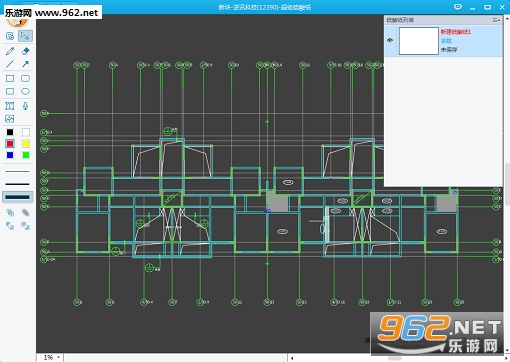This screenshot has width=510, height=362.
Task: Click the send backward one level icon
Action: coord(25,226)
